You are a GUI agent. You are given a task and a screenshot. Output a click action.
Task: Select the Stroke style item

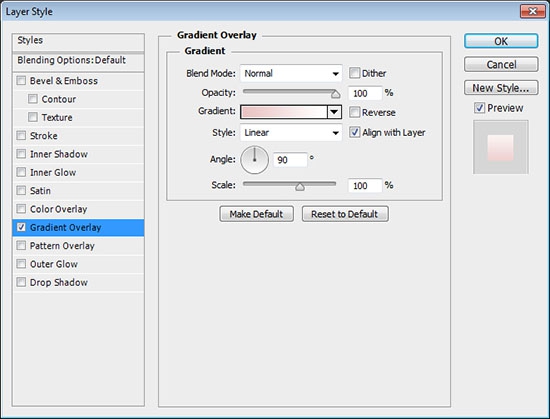tap(78, 136)
